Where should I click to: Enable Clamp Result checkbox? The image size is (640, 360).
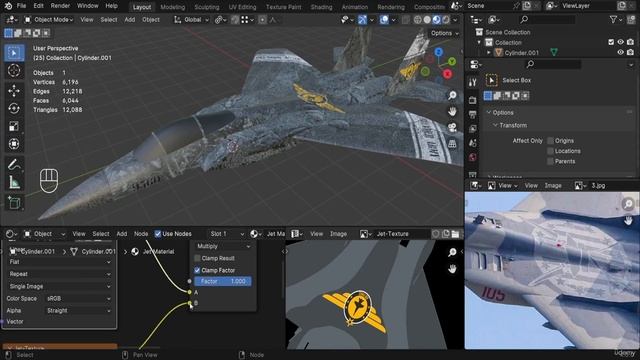click(x=198, y=258)
